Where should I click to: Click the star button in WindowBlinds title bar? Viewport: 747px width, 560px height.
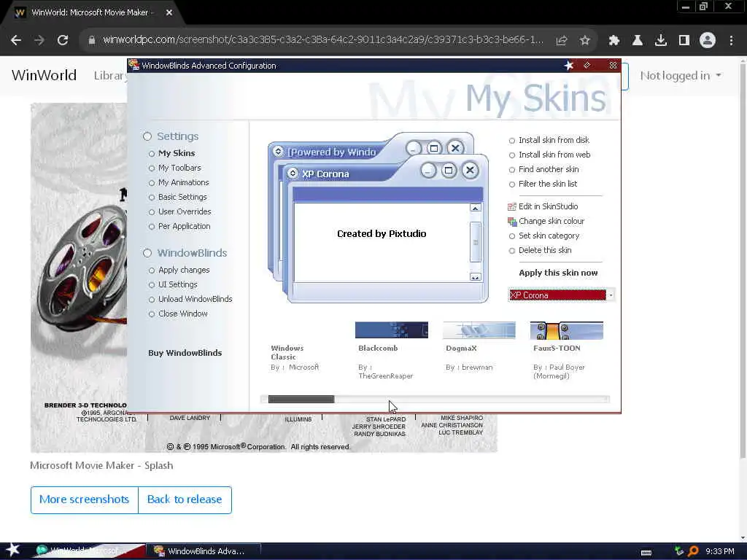[569, 66]
